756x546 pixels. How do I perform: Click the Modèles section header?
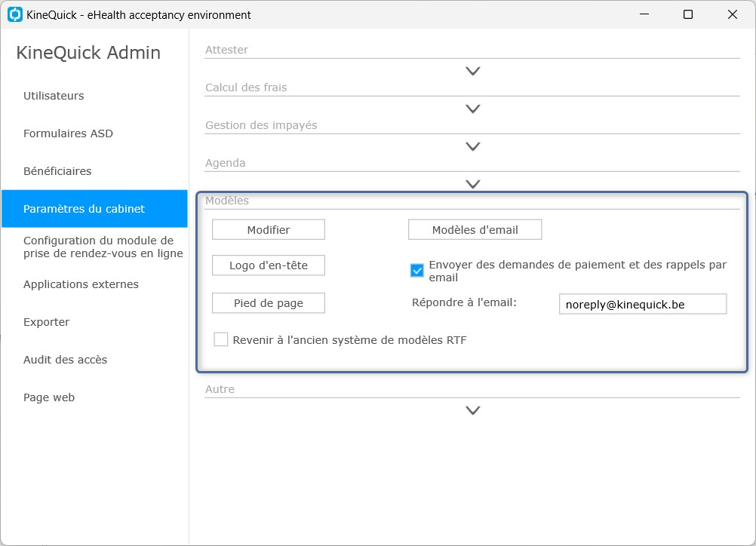pyautogui.click(x=227, y=201)
